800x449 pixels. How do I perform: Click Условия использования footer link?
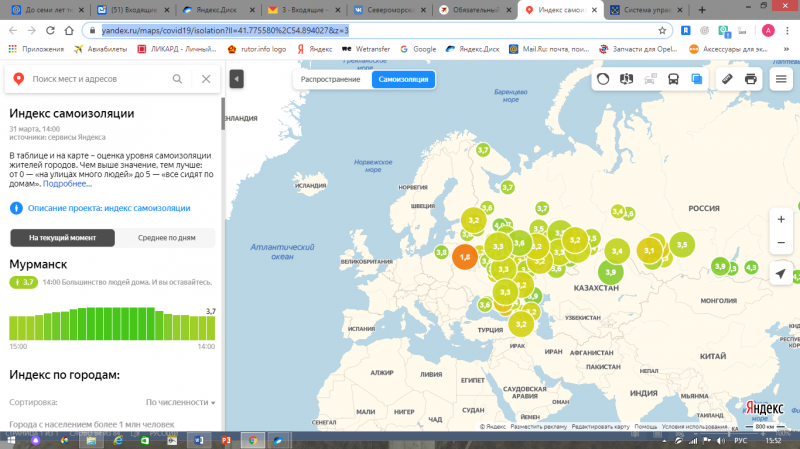pos(694,427)
